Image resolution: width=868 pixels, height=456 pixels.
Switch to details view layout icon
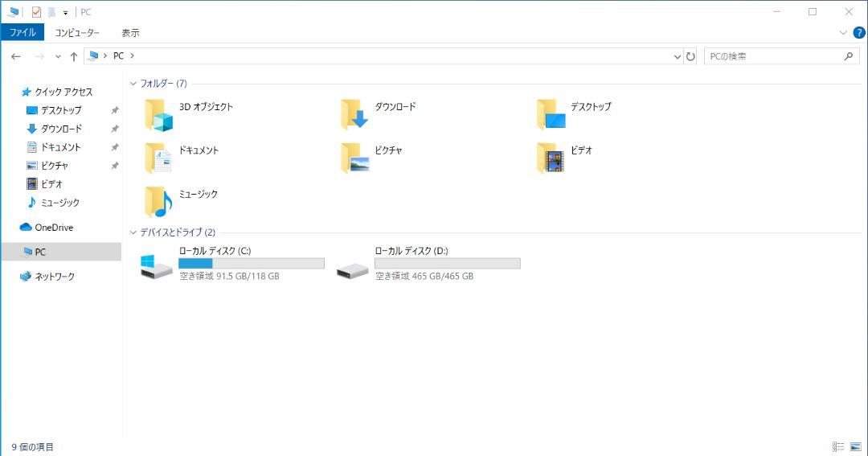pos(838,446)
